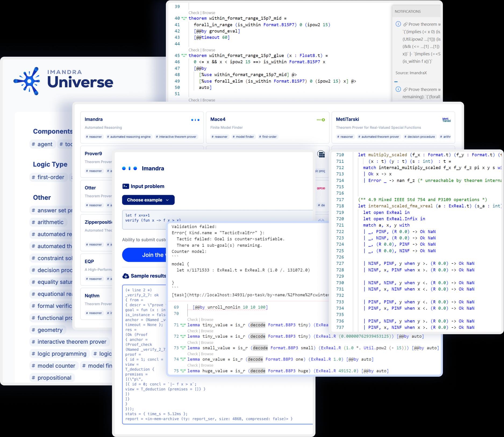Click the three-dot Imandra logo on card

click(x=195, y=120)
